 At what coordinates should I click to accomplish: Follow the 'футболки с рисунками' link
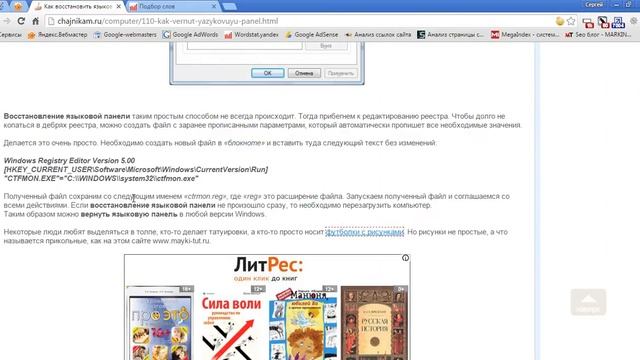click(364, 232)
